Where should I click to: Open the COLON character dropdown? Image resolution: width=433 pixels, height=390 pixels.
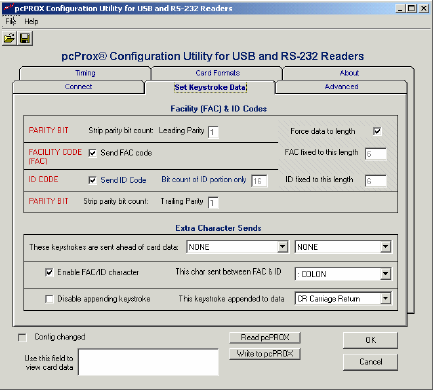(x=385, y=274)
